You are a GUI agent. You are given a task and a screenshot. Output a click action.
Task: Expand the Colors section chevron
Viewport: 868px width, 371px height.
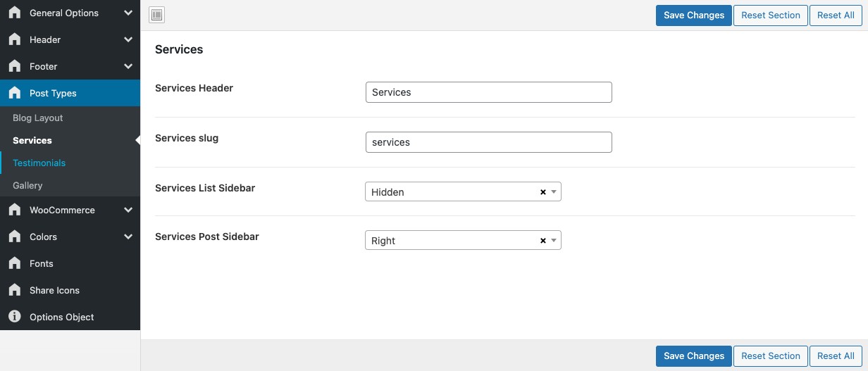[128, 237]
